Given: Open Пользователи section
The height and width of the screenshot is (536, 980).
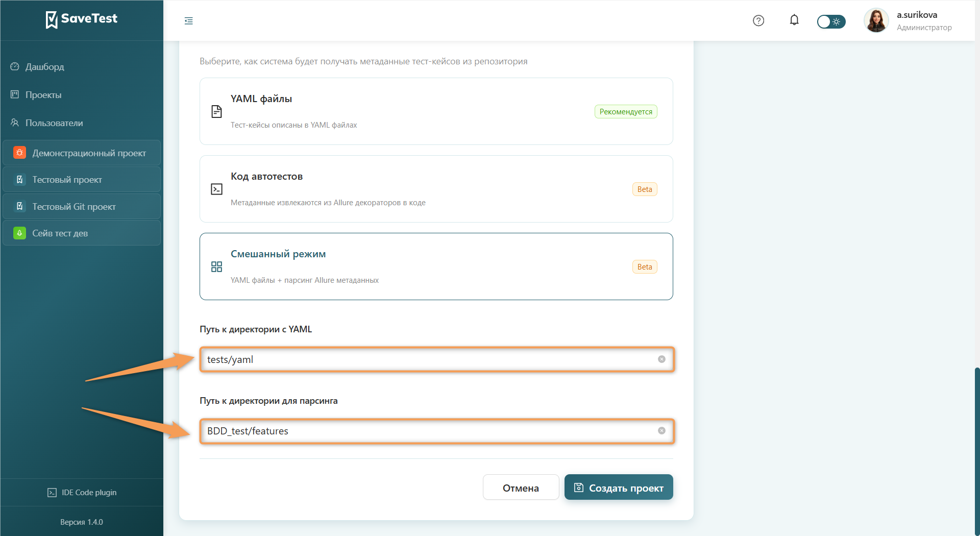Looking at the screenshot, I should coord(54,123).
